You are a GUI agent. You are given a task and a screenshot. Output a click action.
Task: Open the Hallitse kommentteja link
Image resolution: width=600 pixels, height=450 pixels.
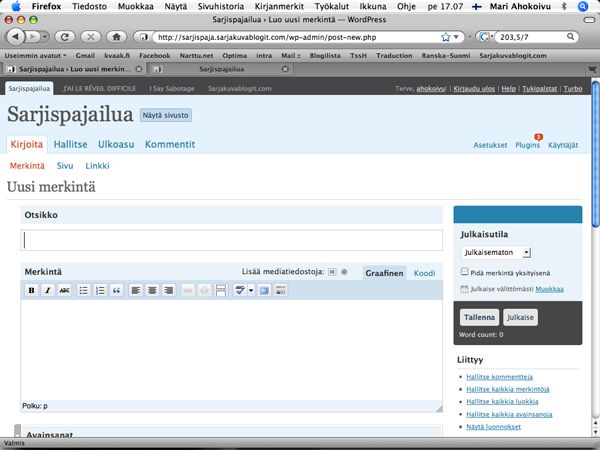click(499, 377)
